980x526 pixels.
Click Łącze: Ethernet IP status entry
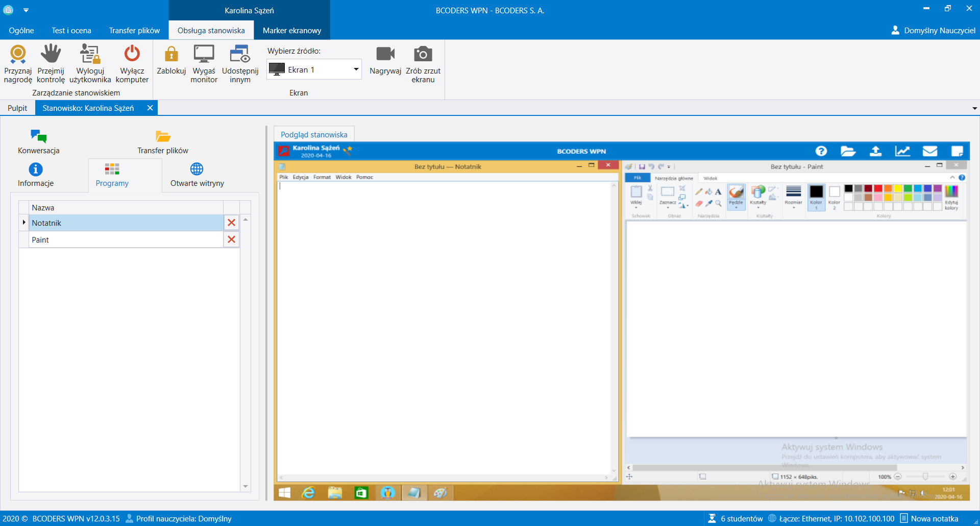831,518
